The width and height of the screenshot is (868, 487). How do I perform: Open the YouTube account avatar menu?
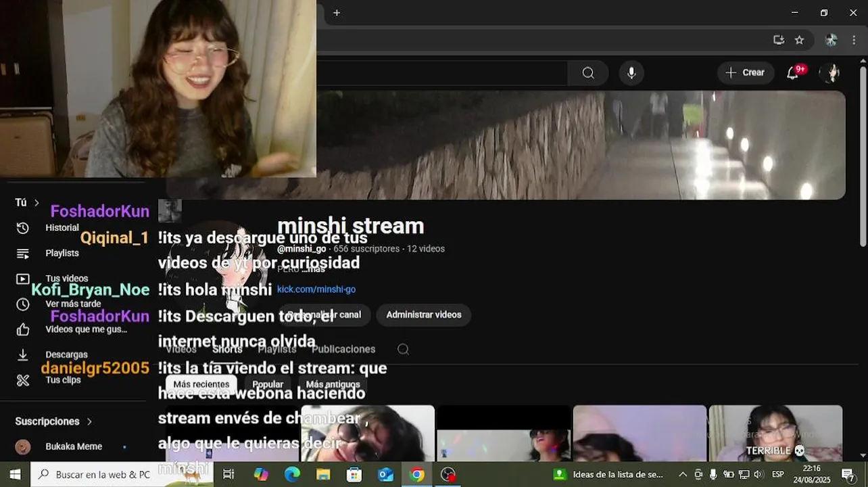(x=831, y=73)
